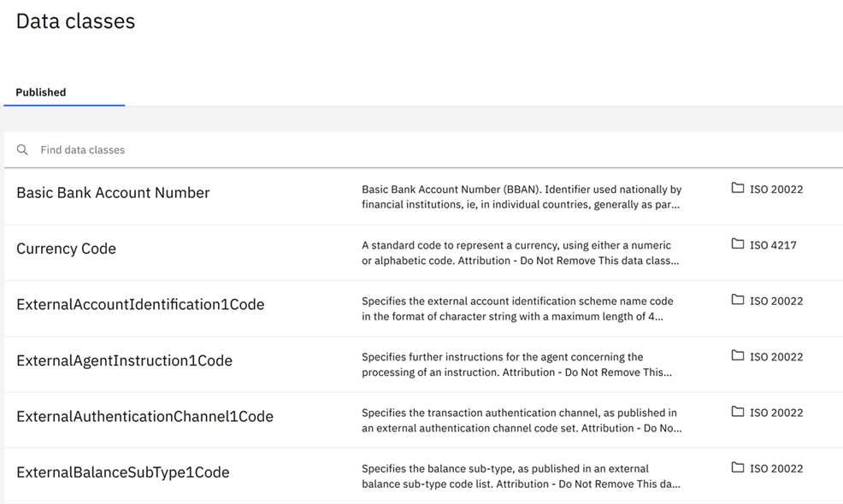Open Basic Bank Account Number data class
Screen dimensions: 843x504
click(113, 193)
